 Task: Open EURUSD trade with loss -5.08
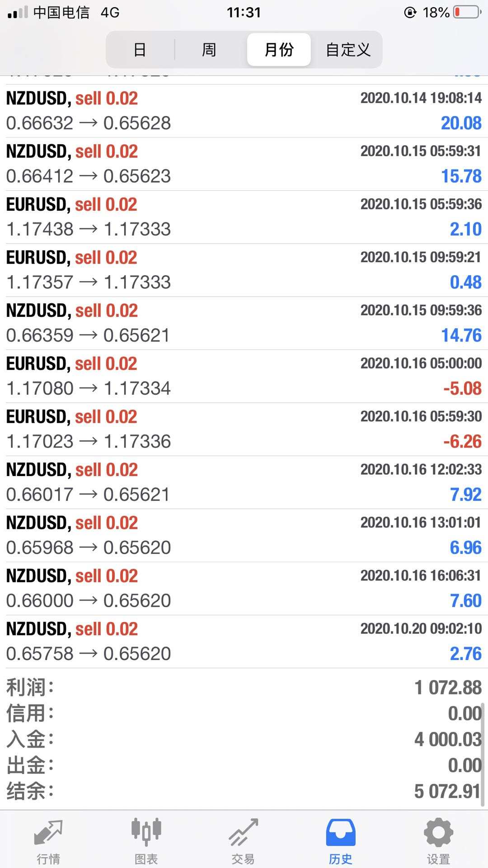click(244, 376)
